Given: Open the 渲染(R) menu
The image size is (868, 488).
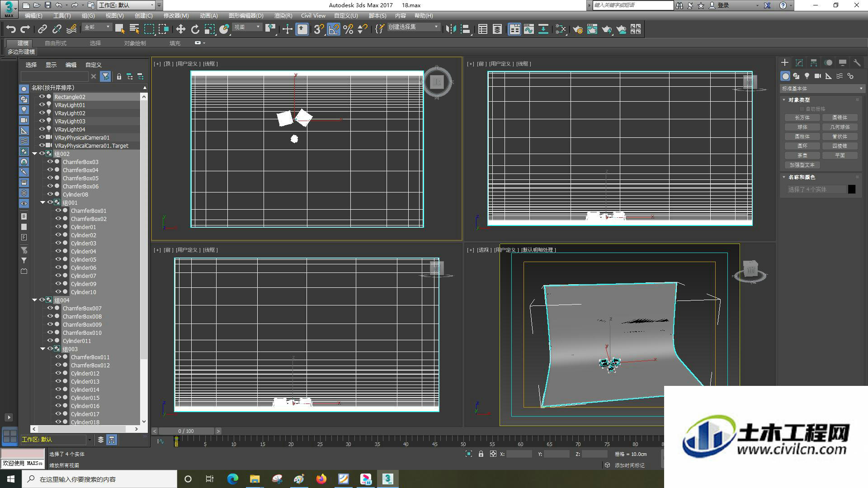Looking at the screenshot, I should (283, 16).
